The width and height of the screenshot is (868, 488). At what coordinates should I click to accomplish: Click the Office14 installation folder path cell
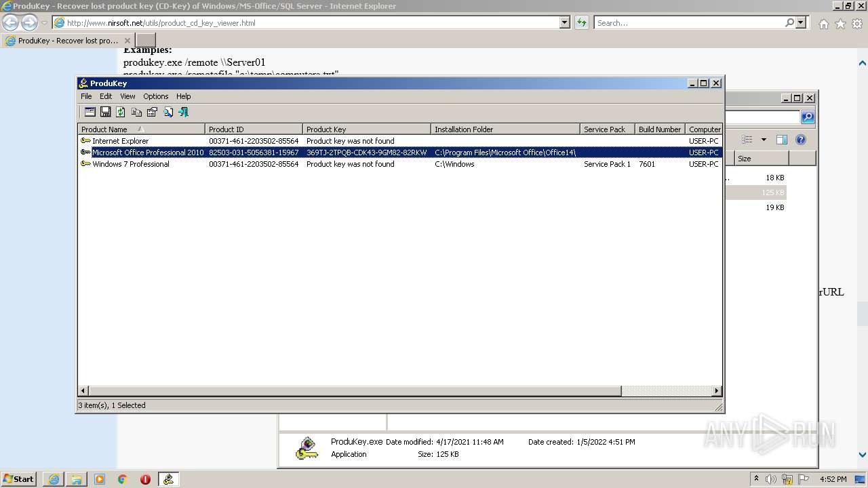coord(505,152)
